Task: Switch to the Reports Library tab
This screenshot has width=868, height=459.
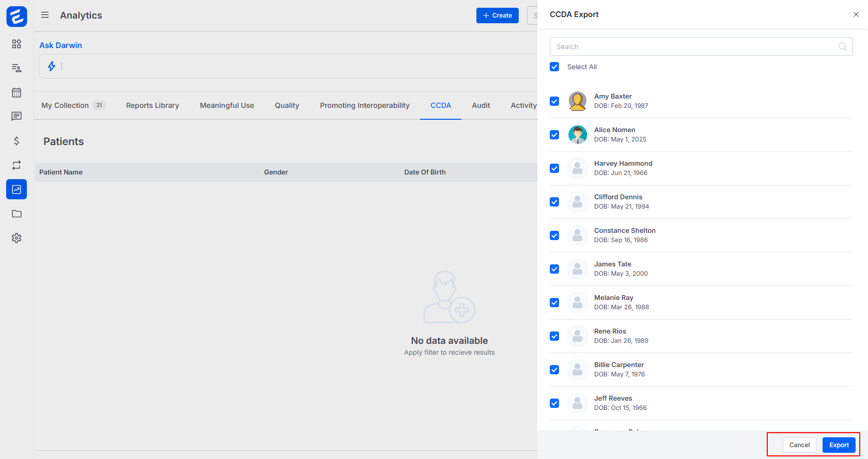Action: 152,105
